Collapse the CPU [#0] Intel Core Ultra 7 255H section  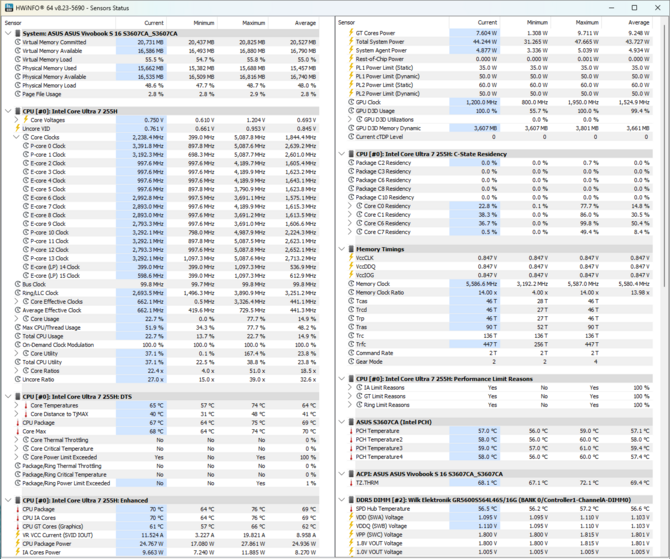tap(8, 111)
